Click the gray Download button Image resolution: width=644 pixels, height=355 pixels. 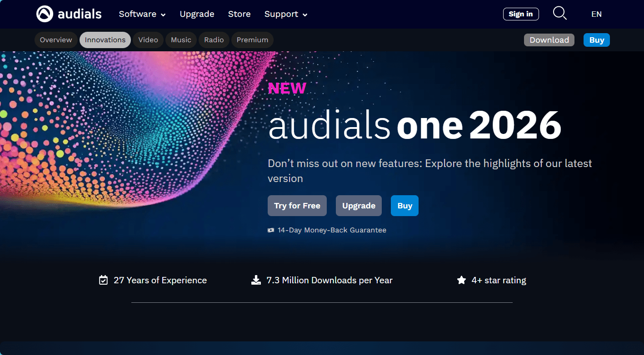pos(549,40)
